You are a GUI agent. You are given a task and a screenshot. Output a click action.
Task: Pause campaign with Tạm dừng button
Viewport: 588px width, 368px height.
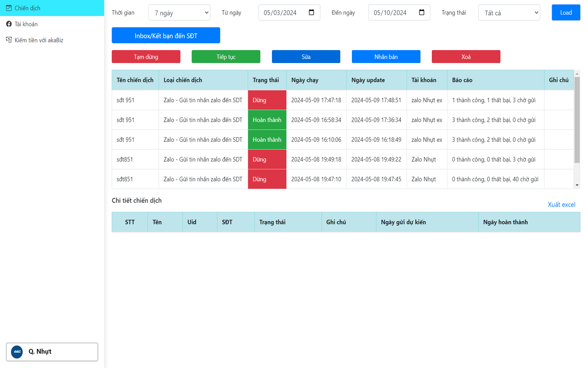pyautogui.click(x=146, y=57)
